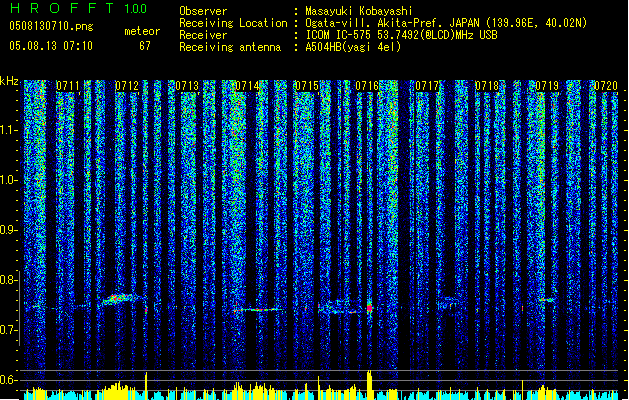Click the version number 1.0.0
629x400 pixels.
pyautogui.click(x=135, y=9)
